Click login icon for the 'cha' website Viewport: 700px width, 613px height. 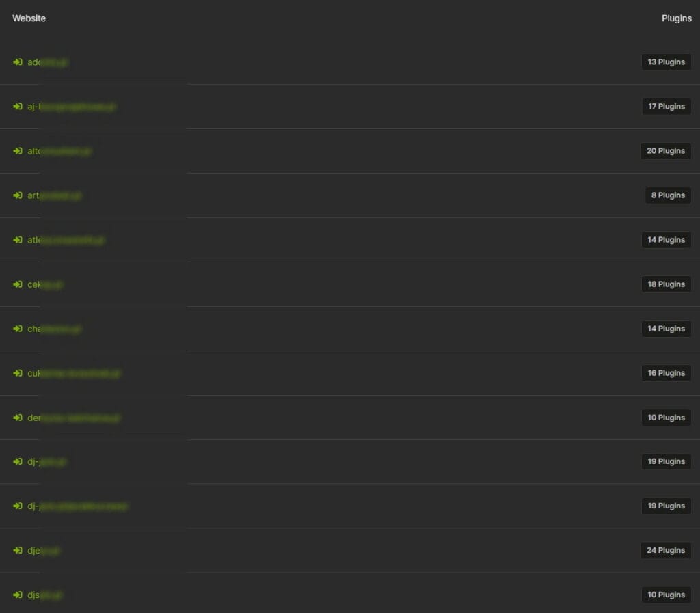[17, 329]
